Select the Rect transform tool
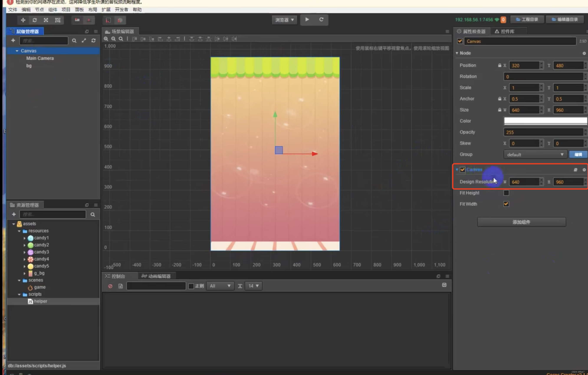The image size is (588, 375). pyautogui.click(x=58, y=20)
